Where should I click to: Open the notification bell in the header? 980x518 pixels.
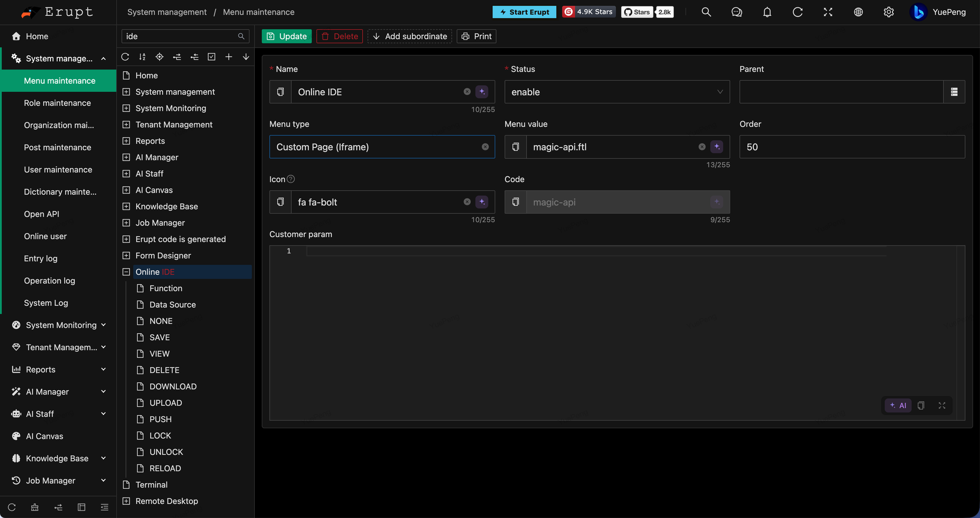point(767,12)
